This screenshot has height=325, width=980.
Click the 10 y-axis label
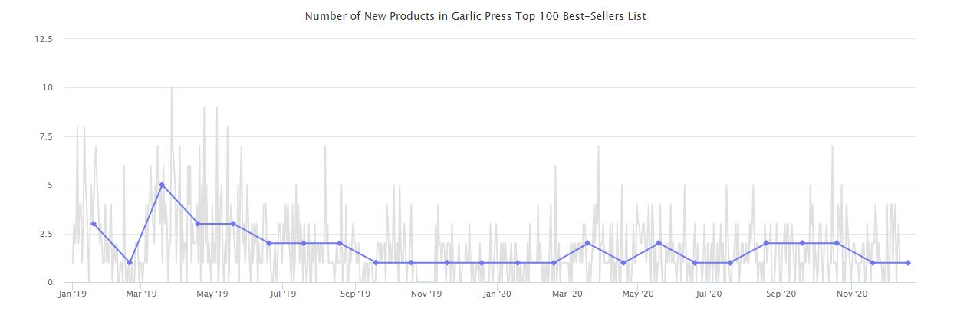(x=48, y=88)
